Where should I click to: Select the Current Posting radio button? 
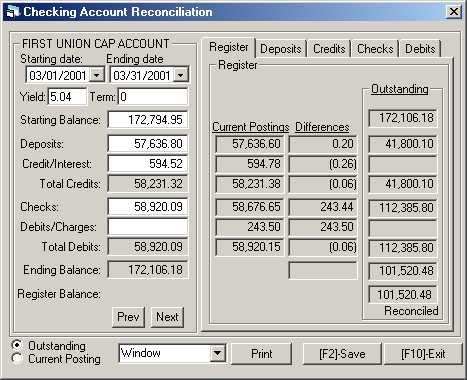(x=17, y=359)
